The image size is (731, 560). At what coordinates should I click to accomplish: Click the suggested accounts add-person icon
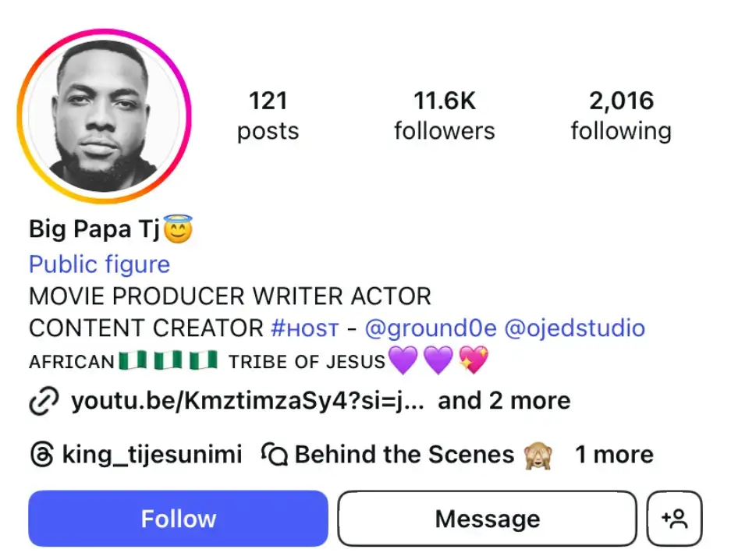coord(675,519)
